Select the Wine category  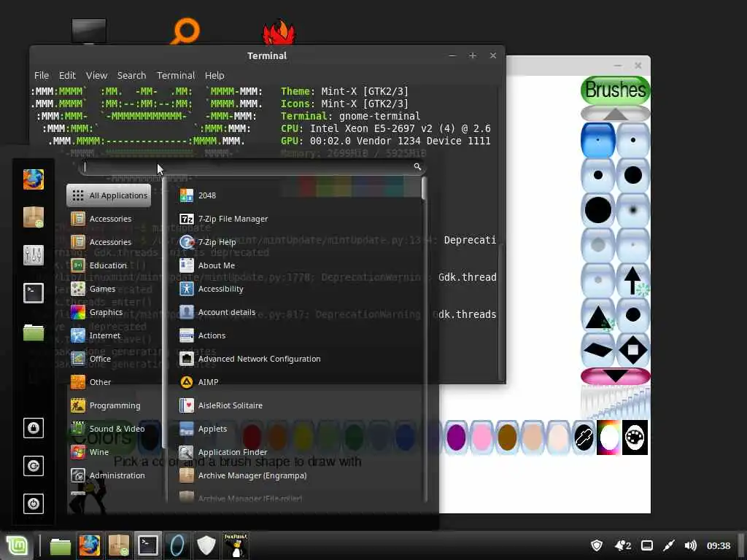click(x=90, y=452)
